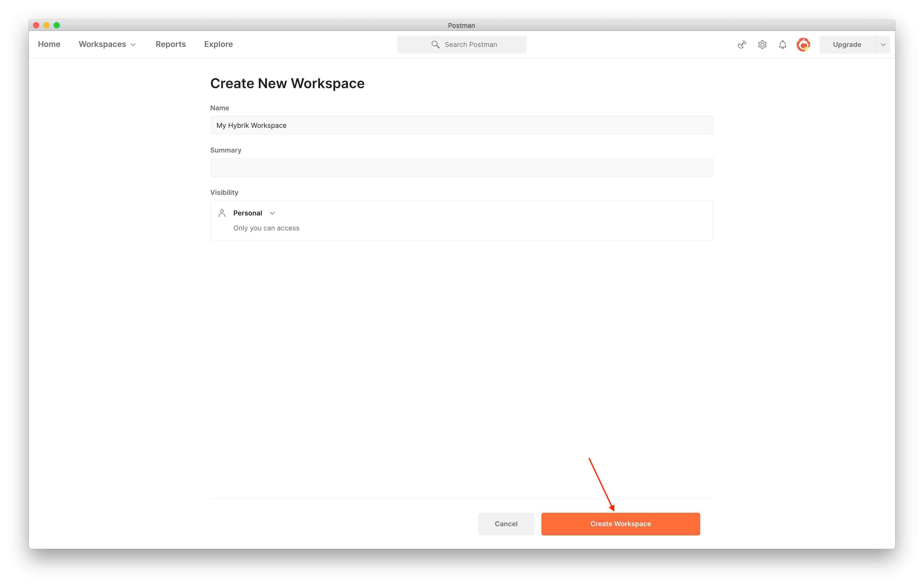Select the Create New Workspace heading
This screenshot has height=587, width=924.
click(x=287, y=83)
